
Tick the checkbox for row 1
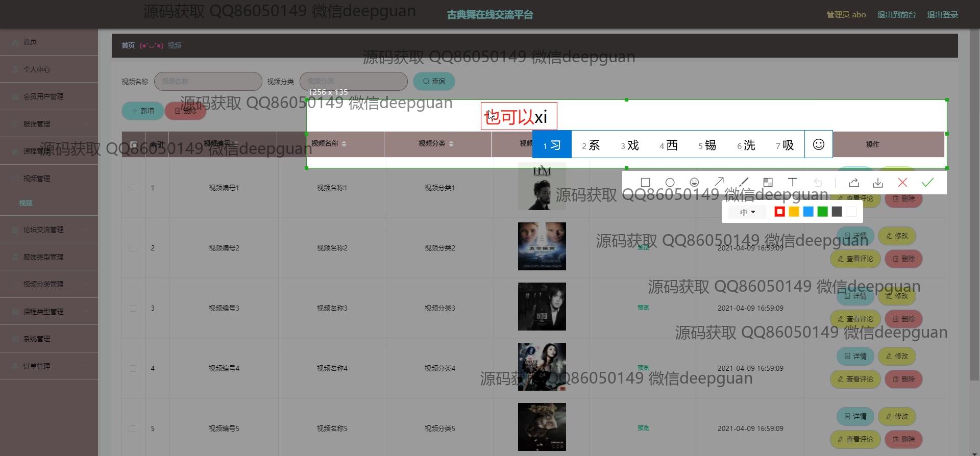[133, 188]
